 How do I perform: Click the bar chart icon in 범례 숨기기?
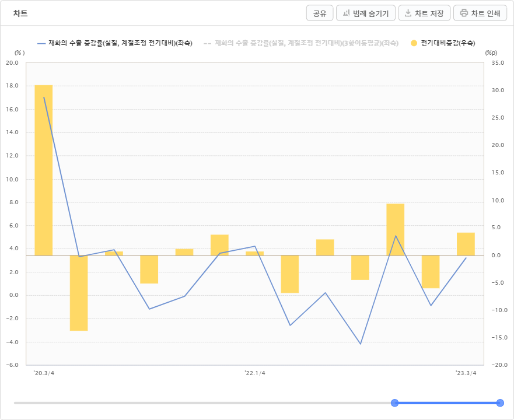pyautogui.click(x=346, y=13)
